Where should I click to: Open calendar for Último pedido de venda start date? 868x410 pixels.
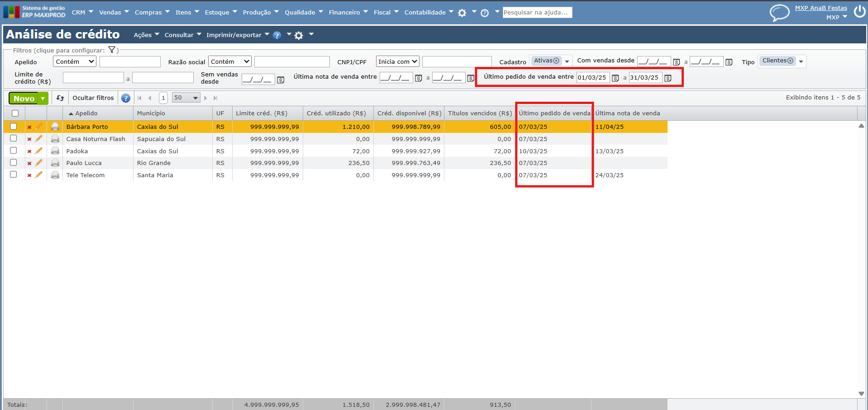pyautogui.click(x=615, y=78)
